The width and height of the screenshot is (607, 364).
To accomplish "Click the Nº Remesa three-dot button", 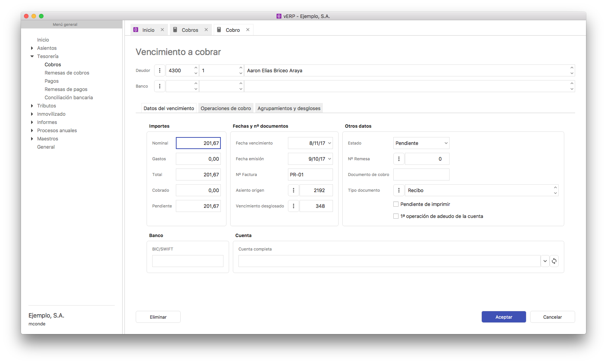I will 399,159.
